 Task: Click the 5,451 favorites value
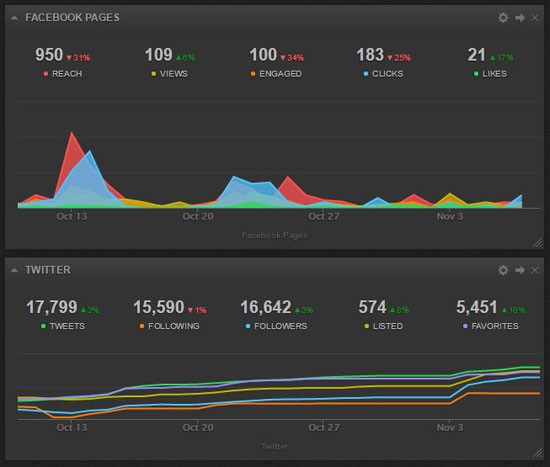(x=476, y=307)
